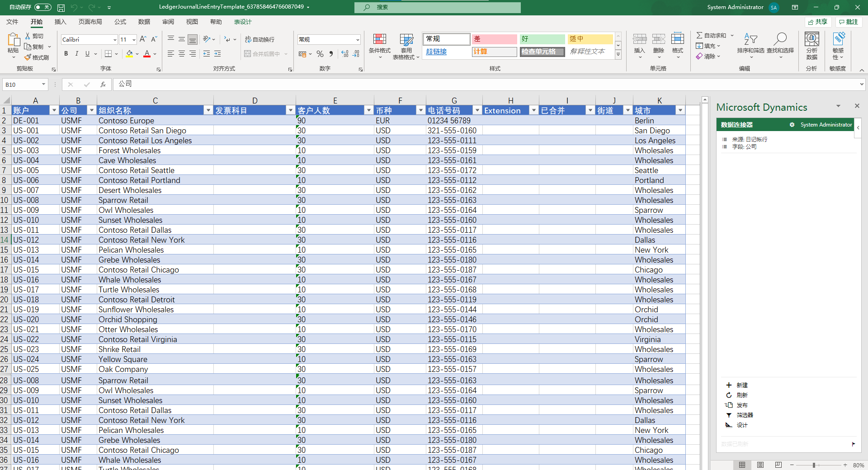
Task: Click the text orientation icon
Action: pos(207,39)
